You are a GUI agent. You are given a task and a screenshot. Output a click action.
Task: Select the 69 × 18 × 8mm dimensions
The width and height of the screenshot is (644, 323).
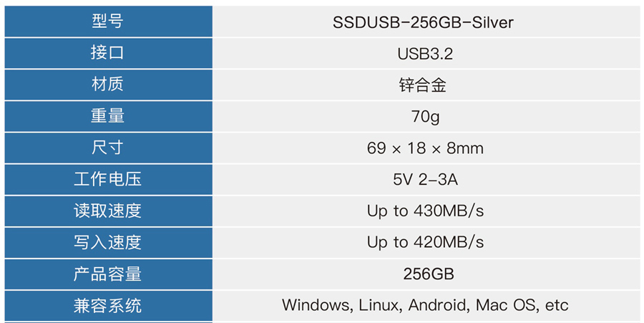click(425, 148)
